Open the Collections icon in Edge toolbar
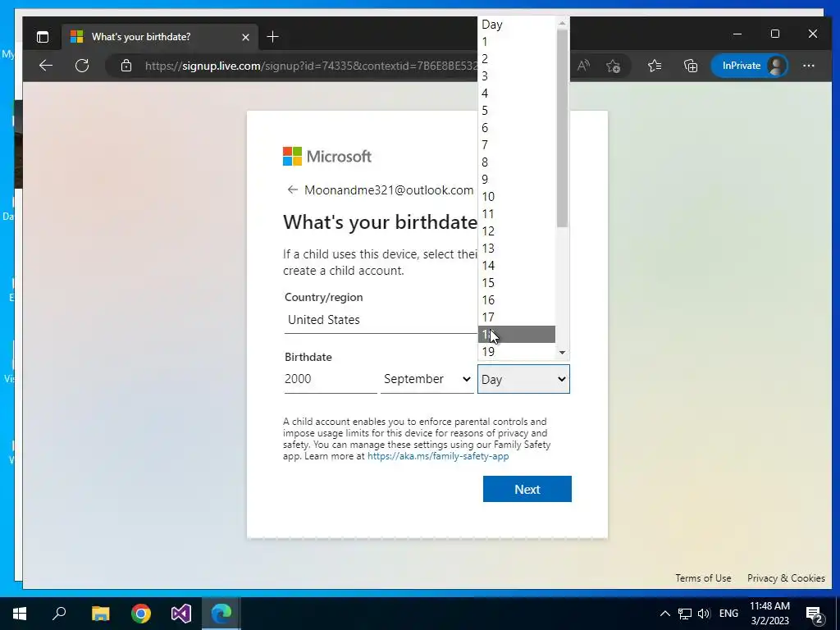This screenshot has width=840, height=630. pyautogui.click(x=691, y=66)
